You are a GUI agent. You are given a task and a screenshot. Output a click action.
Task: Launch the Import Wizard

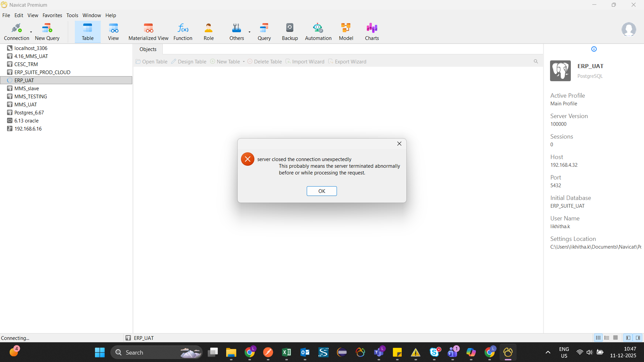coord(305,62)
